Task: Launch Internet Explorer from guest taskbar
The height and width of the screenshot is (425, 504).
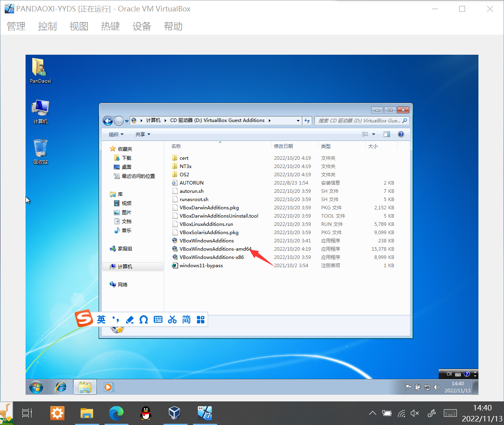Action: pos(61,387)
